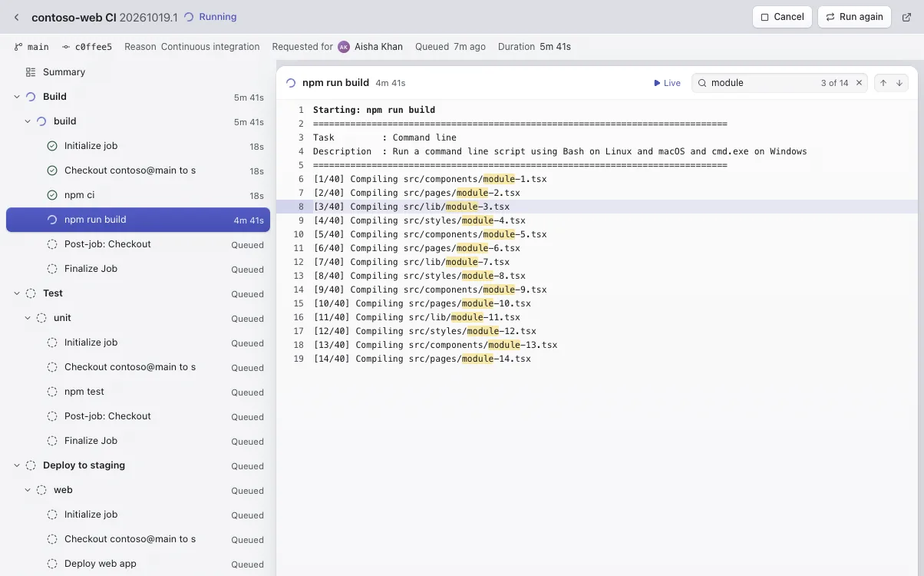Clear the log search text
Viewport: 924px width, 576px height.
[859, 83]
